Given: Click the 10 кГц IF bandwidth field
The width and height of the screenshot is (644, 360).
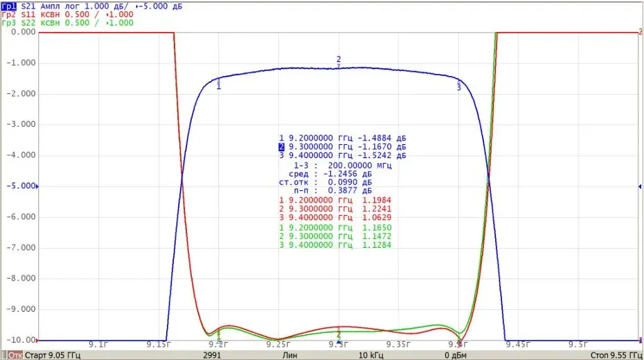Looking at the screenshot, I should tap(371, 355).
